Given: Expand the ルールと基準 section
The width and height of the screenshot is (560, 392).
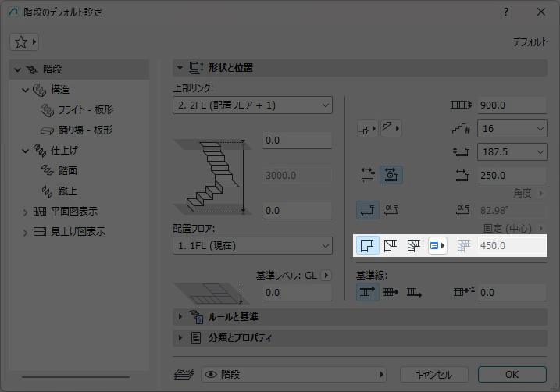Looking at the screenshot, I should tap(233, 316).
